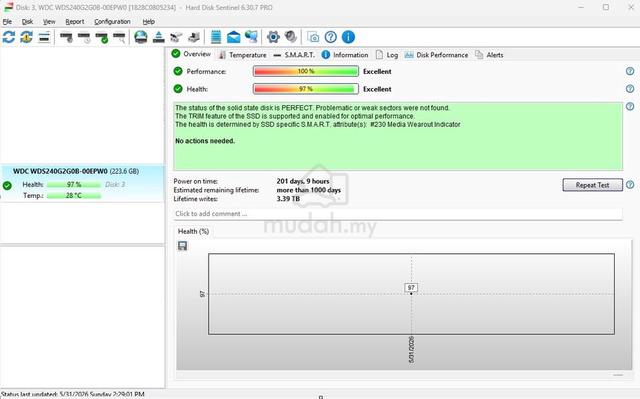Open the View menu
The height and width of the screenshot is (399, 640).
(49, 22)
